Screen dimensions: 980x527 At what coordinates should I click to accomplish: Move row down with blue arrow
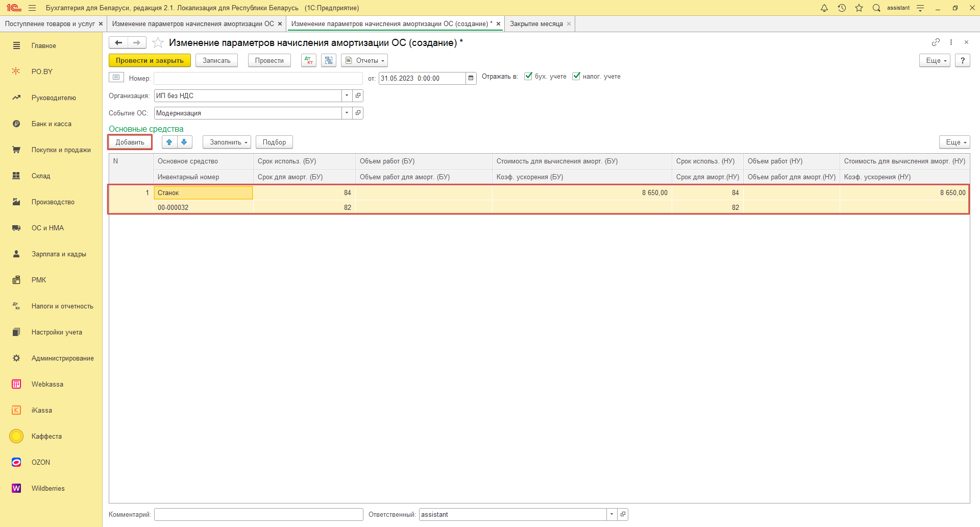pyautogui.click(x=184, y=142)
